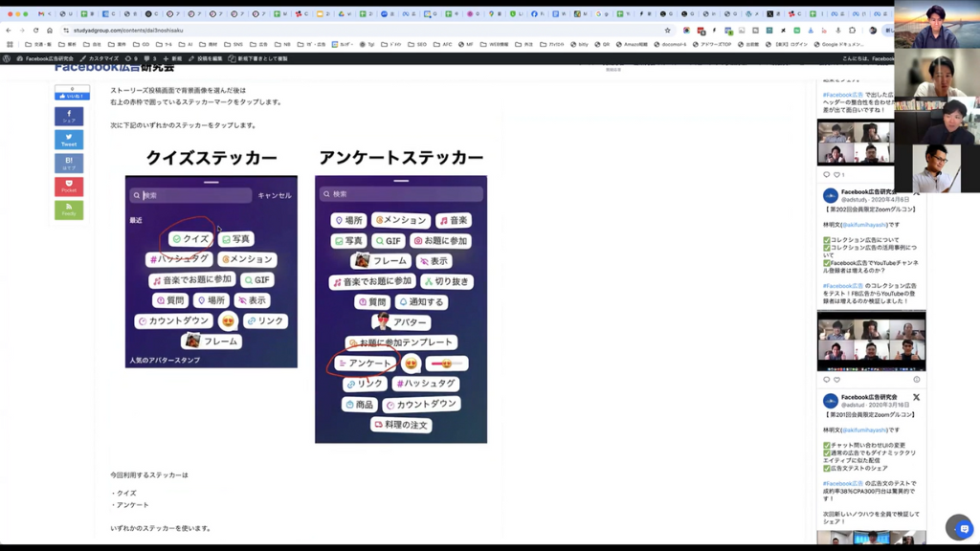Click the blue Tweet share button

click(x=69, y=140)
